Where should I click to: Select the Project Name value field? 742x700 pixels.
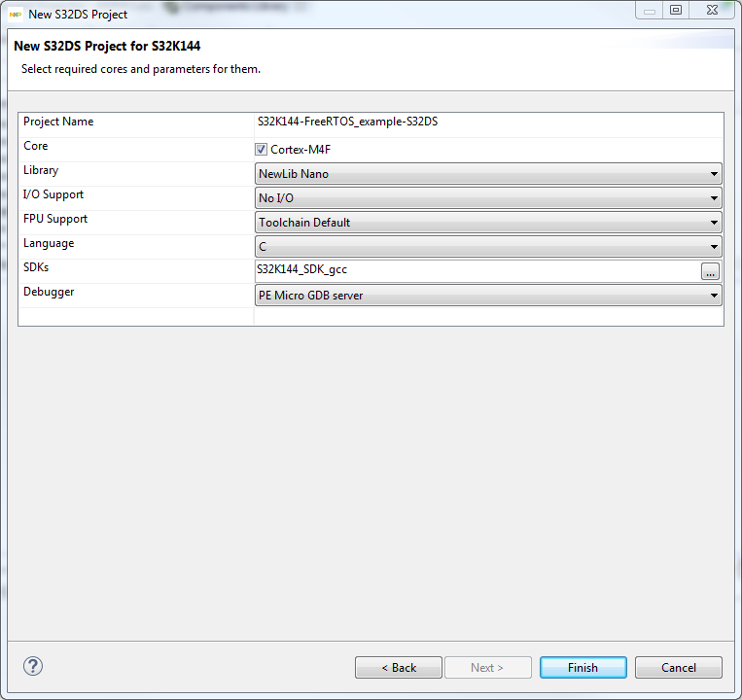tap(488, 124)
